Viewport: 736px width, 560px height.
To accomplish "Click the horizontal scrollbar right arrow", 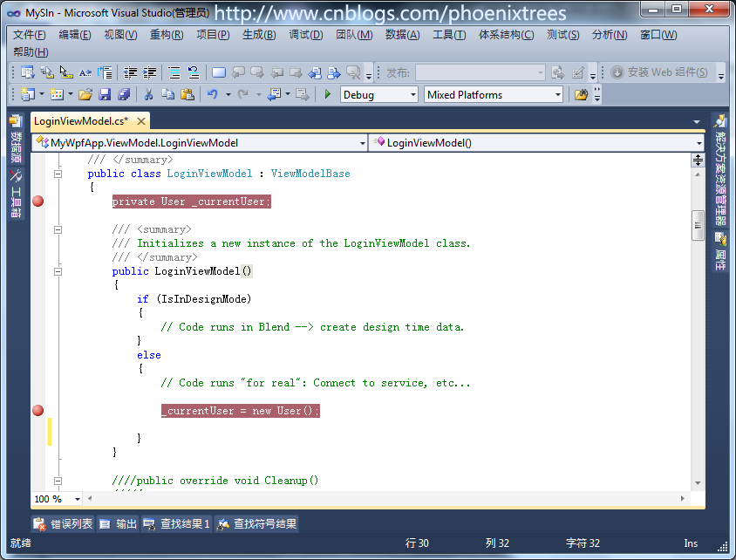I will [x=682, y=499].
